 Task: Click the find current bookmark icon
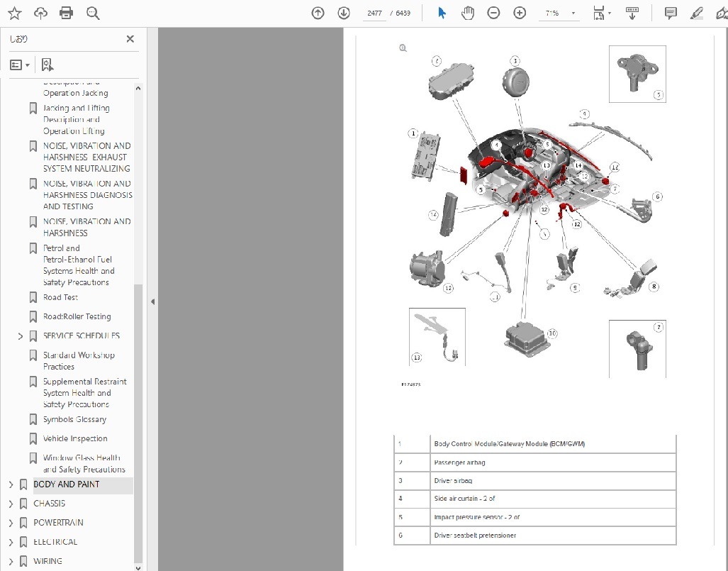[47, 65]
